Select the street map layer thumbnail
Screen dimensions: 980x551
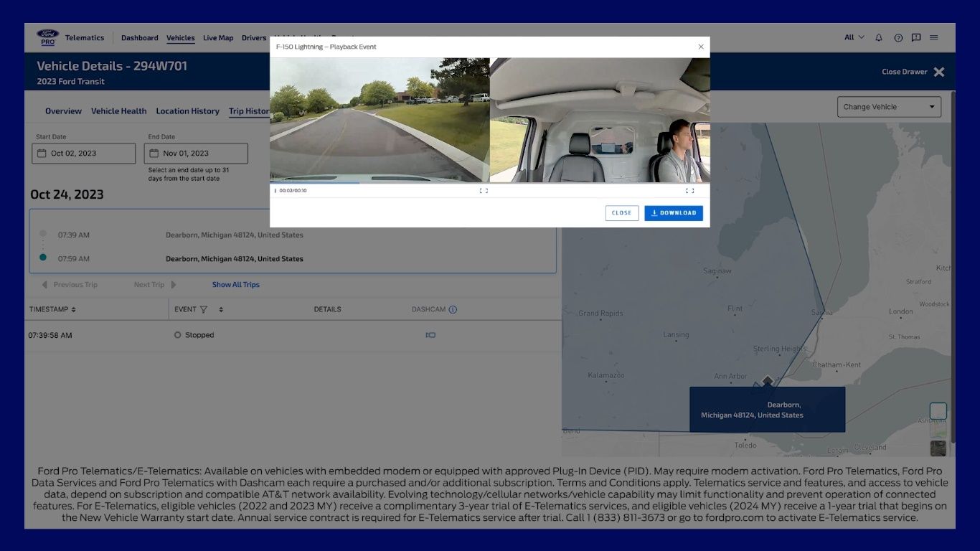click(x=938, y=430)
